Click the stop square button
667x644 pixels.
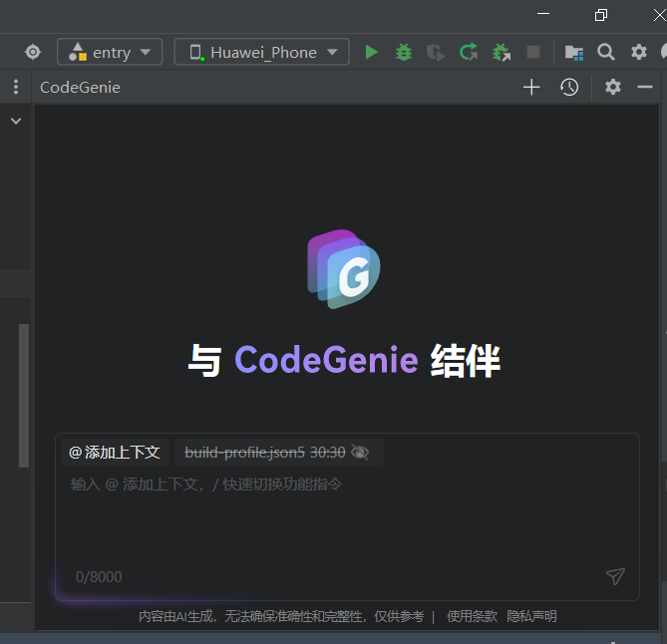click(x=533, y=52)
